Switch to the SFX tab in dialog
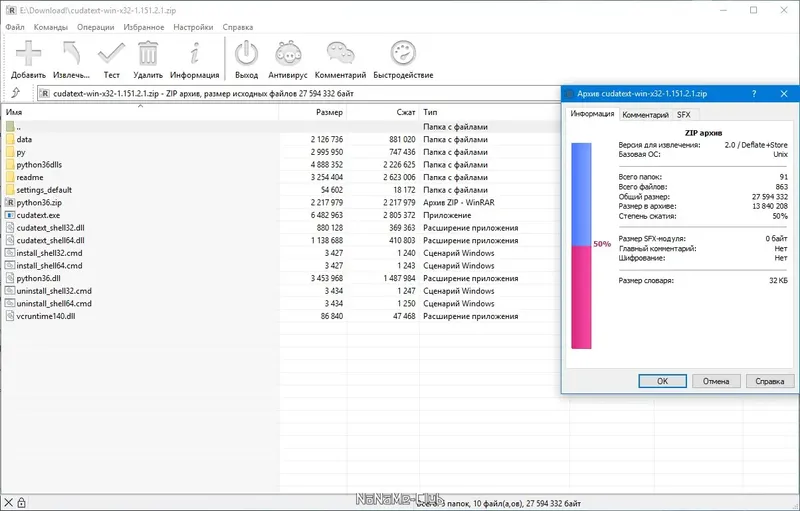 [684, 115]
